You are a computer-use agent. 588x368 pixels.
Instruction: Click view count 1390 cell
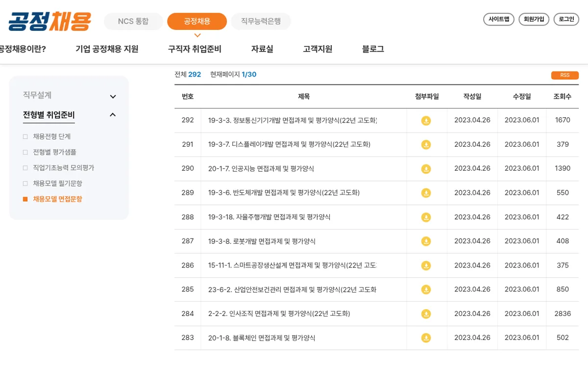(563, 168)
